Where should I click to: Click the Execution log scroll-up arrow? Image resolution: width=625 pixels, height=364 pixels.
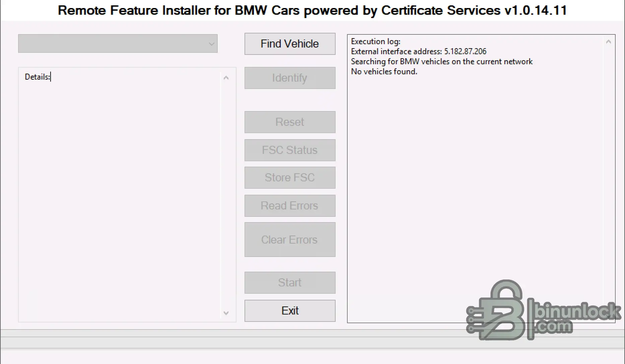click(x=609, y=42)
